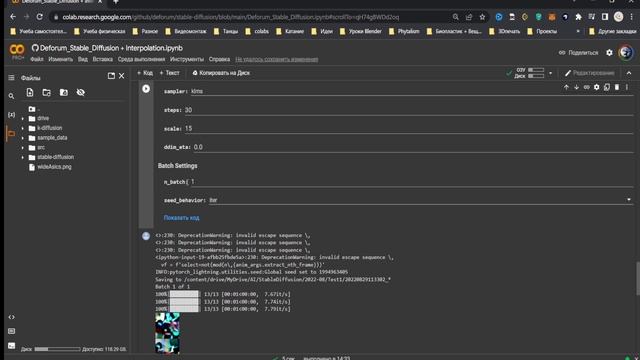
Task: Open the Файл menu
Action: tap(37, 59)
